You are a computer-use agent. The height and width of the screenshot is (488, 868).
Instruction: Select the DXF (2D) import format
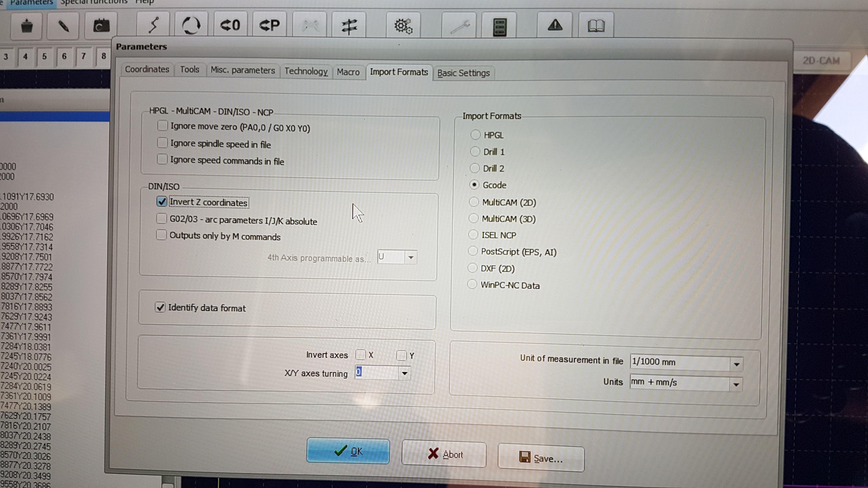click(472, 268)
